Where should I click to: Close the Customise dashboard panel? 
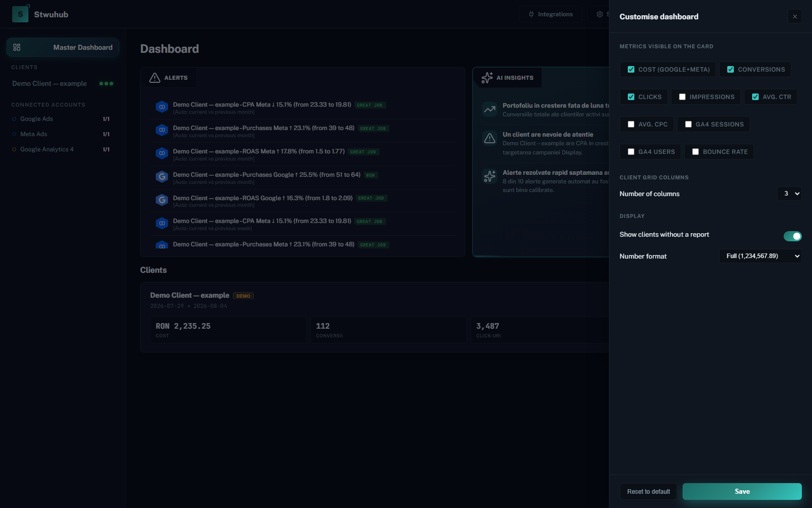(795, 17)
